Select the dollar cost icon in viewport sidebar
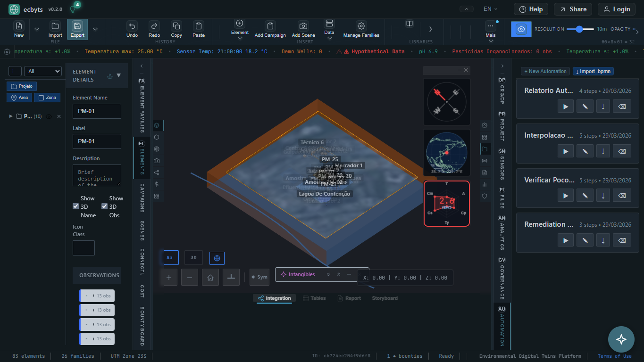 [x=157, y=184]
